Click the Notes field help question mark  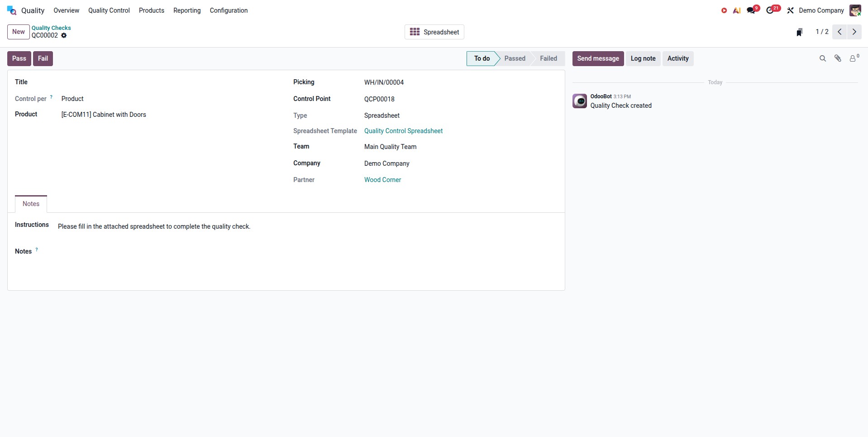pos(37,250)
